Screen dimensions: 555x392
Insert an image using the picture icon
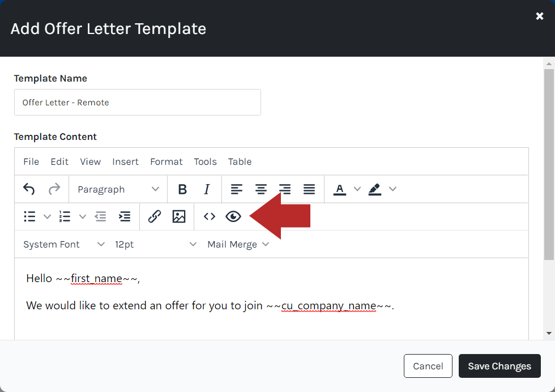pyautogui.click(x=179, y=216)
